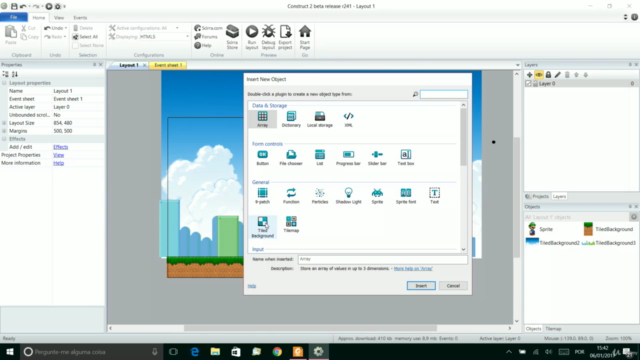Select the Shadow Light plugin
Viewport: 640px width, 360px height.
(348, 196)
